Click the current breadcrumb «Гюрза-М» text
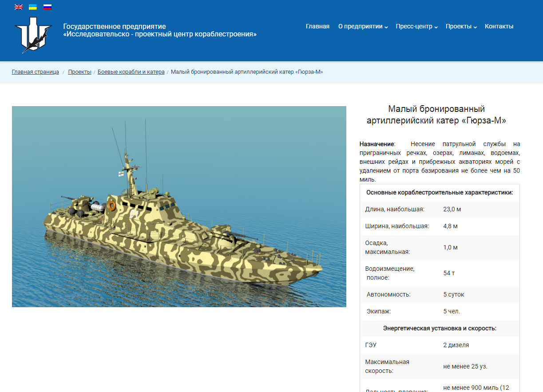The image size is (543, 392). click(247, 72)
